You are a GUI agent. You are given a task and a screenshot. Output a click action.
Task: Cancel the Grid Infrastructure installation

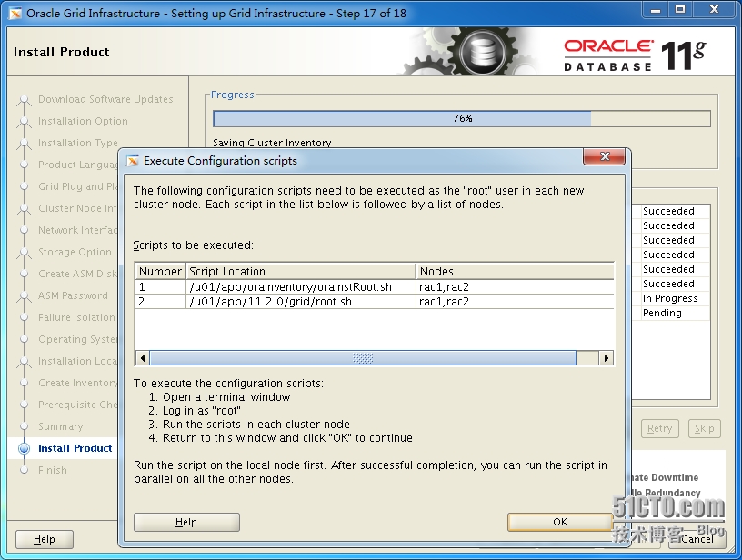(x=697, y=539)
